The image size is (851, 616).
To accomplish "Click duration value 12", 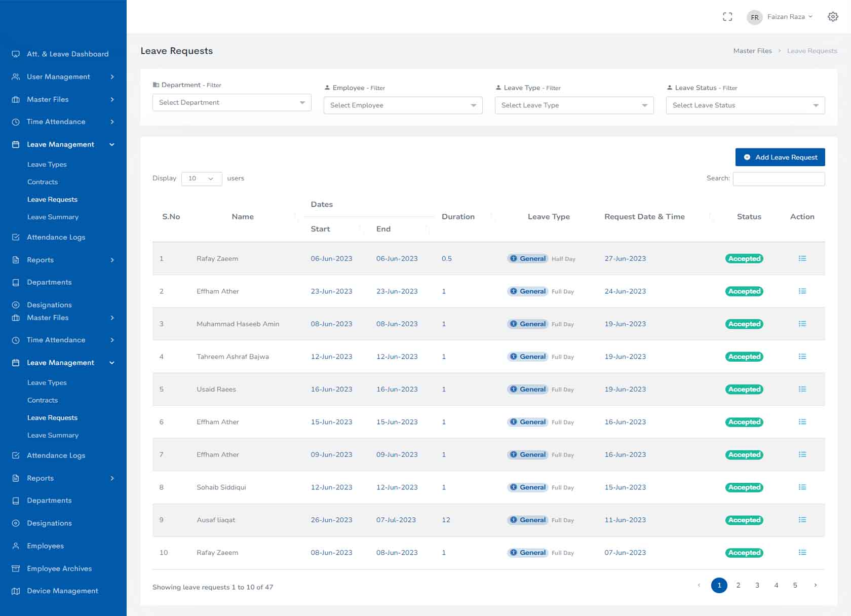I will (446, 520).
